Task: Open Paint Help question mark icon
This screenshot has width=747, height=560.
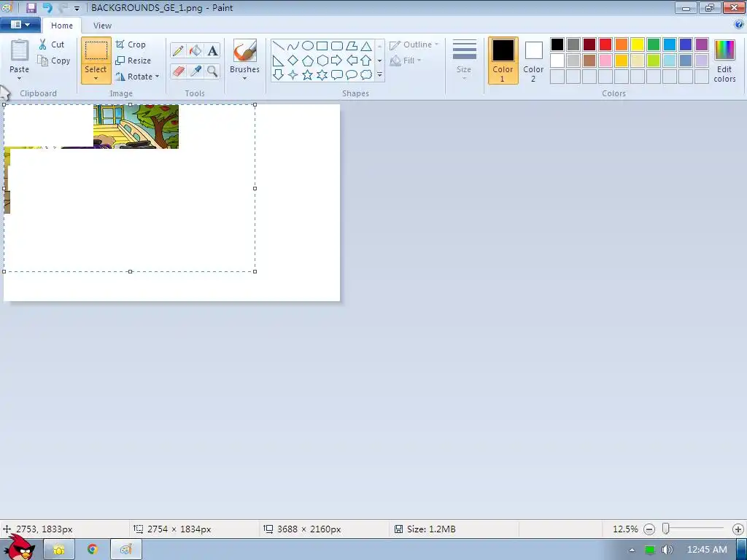Action: click(739, 25)
